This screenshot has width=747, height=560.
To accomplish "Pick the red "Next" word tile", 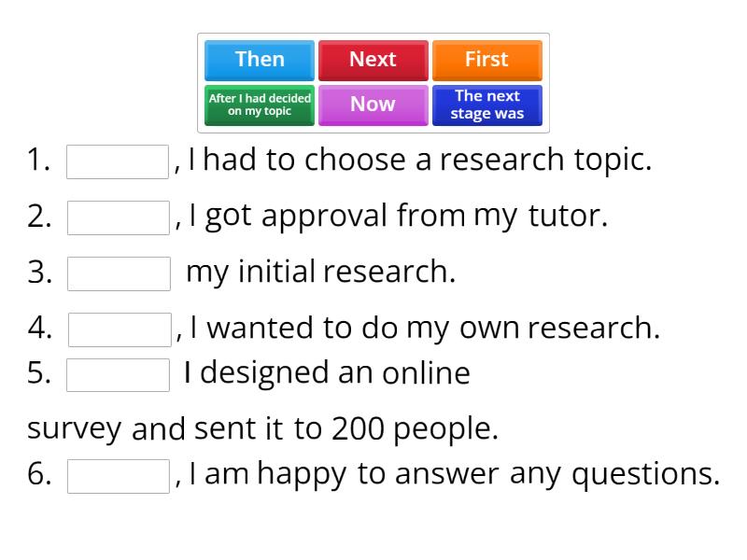I will (373, 60).
